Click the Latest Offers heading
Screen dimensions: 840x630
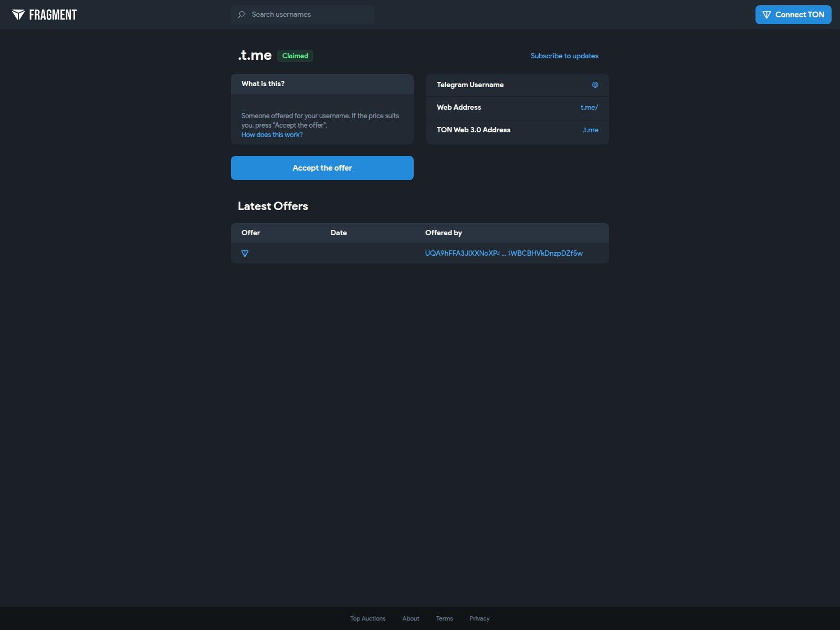click(x=273, y=206)
